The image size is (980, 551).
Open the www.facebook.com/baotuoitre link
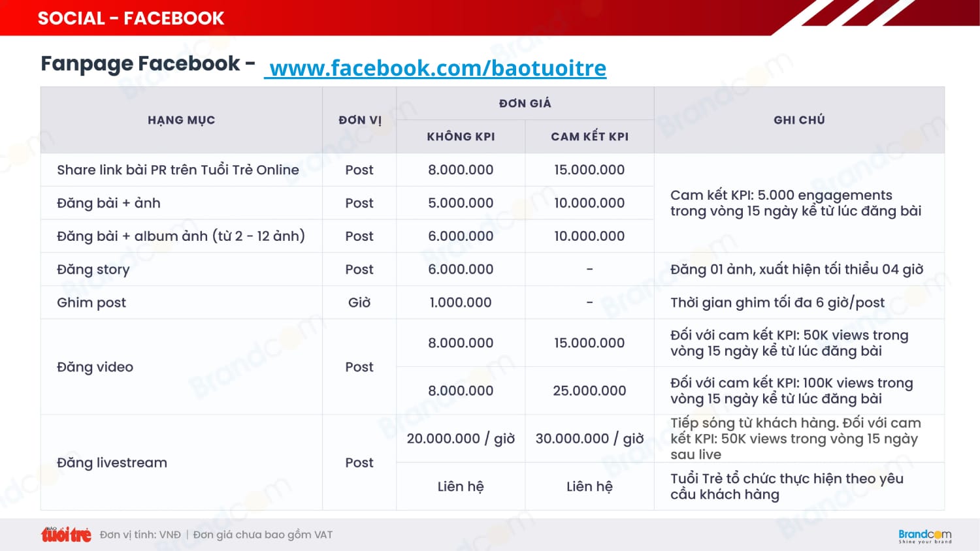pos(436,67)
